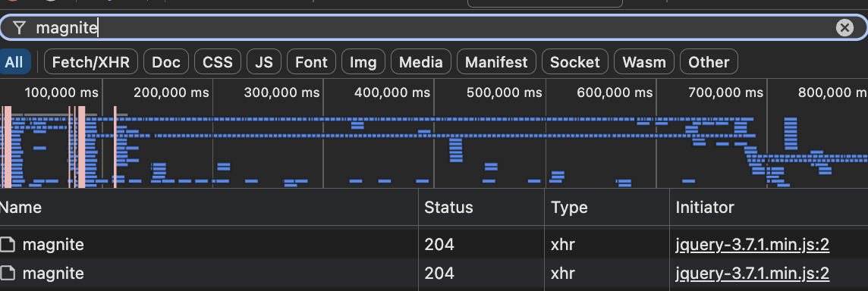Filter by Manifest requests
868x291 pixels.
point(496,62)
